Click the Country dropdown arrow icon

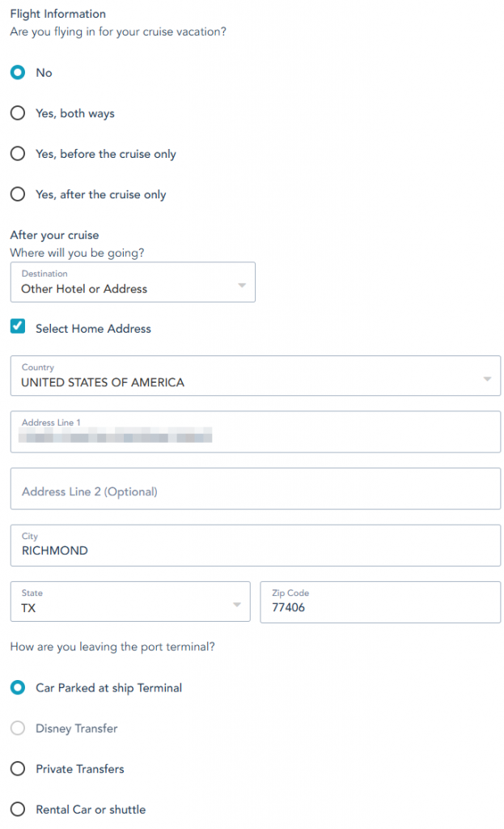pos(487,379)
